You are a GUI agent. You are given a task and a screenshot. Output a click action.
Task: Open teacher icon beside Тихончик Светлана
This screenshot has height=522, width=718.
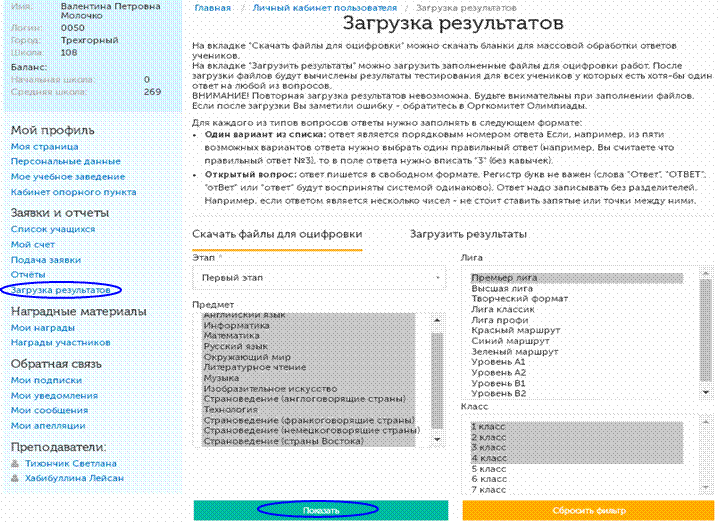(15, 463)
